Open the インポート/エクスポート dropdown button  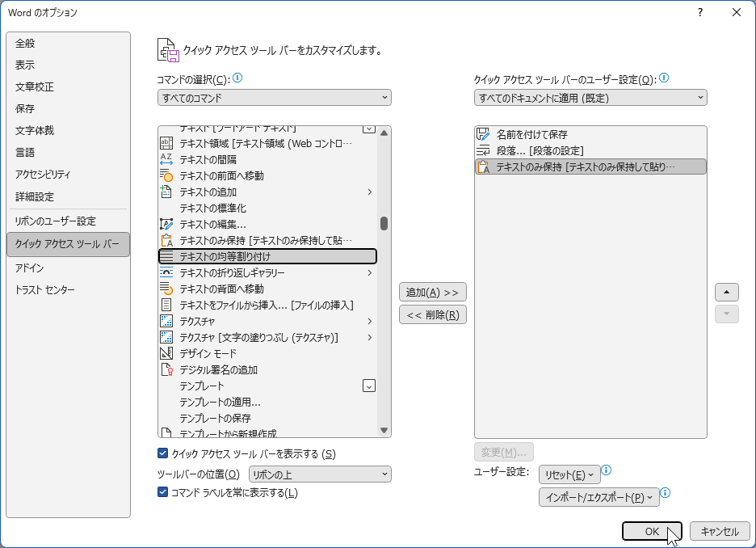(x=598, y=497)
